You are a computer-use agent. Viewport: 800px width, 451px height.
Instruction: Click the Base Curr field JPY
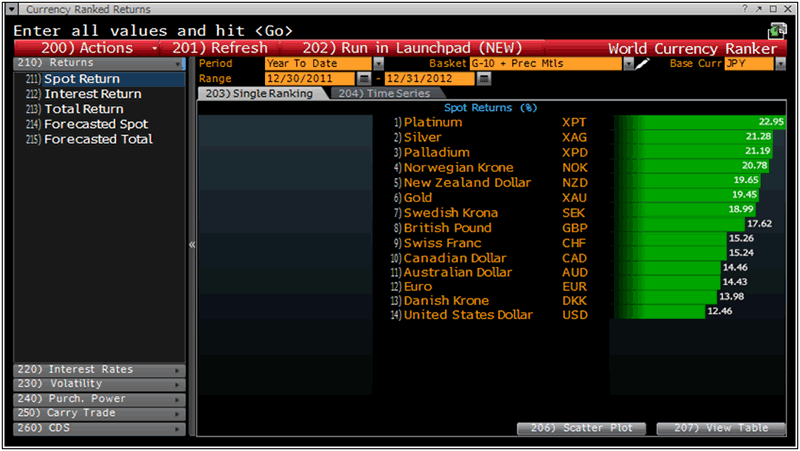click(749, 63)
